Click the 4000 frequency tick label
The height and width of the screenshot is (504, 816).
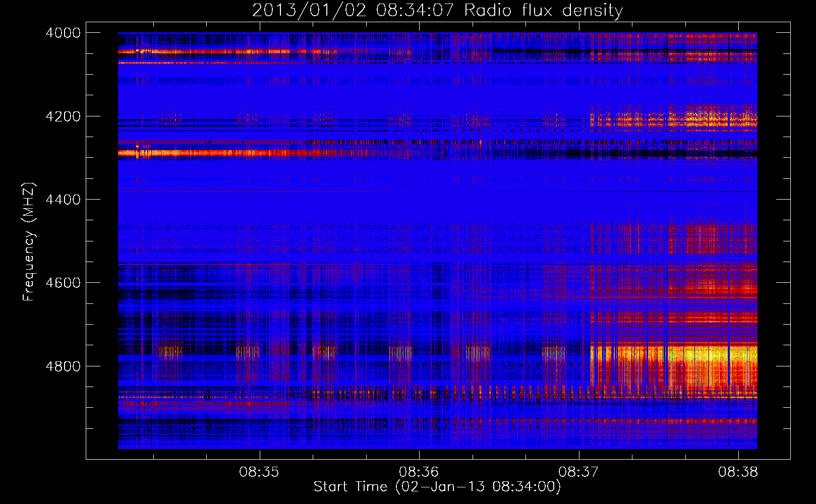point(63,33)
